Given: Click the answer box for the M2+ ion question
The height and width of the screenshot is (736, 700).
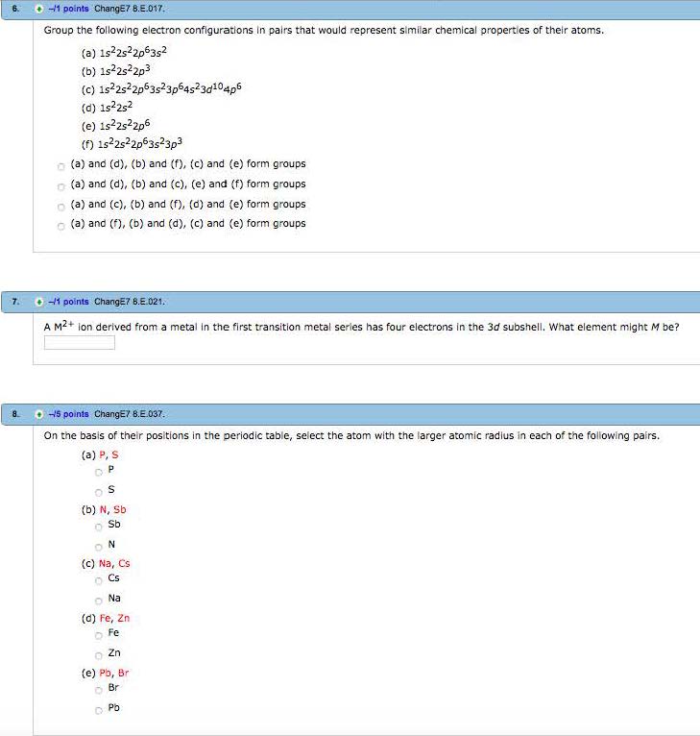Looking at the screenshot, I should 80,342.
